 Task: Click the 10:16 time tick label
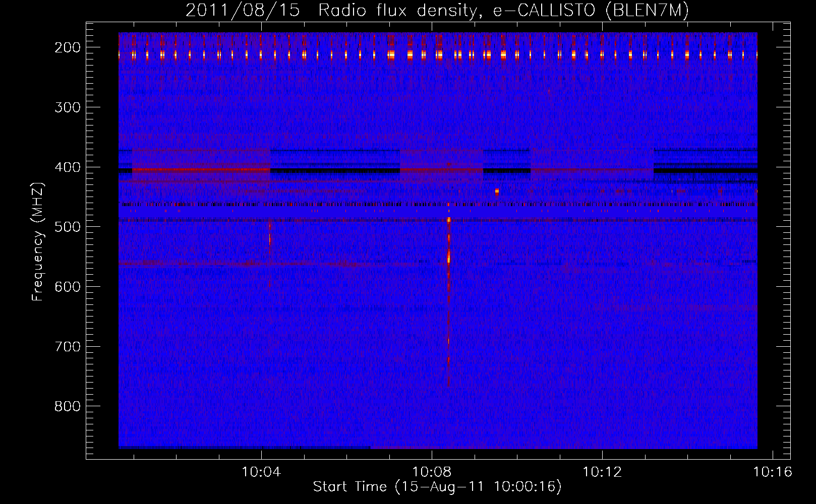(x=773, y=472)
